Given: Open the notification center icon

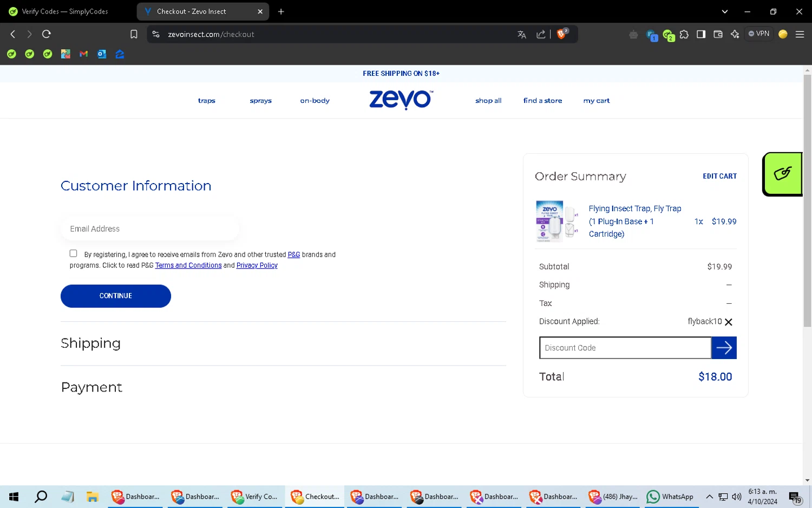Looking at the screenshot, I should pyautogui.click(x=795, y=497).
